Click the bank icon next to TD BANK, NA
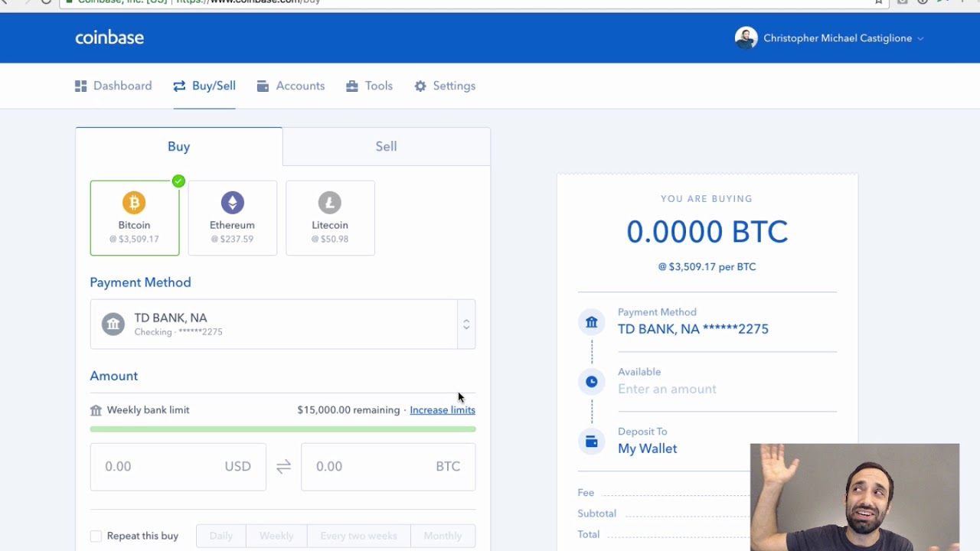The width and height of the screenshot is (980, 551). pyautogui.click(x=113, y=324)
